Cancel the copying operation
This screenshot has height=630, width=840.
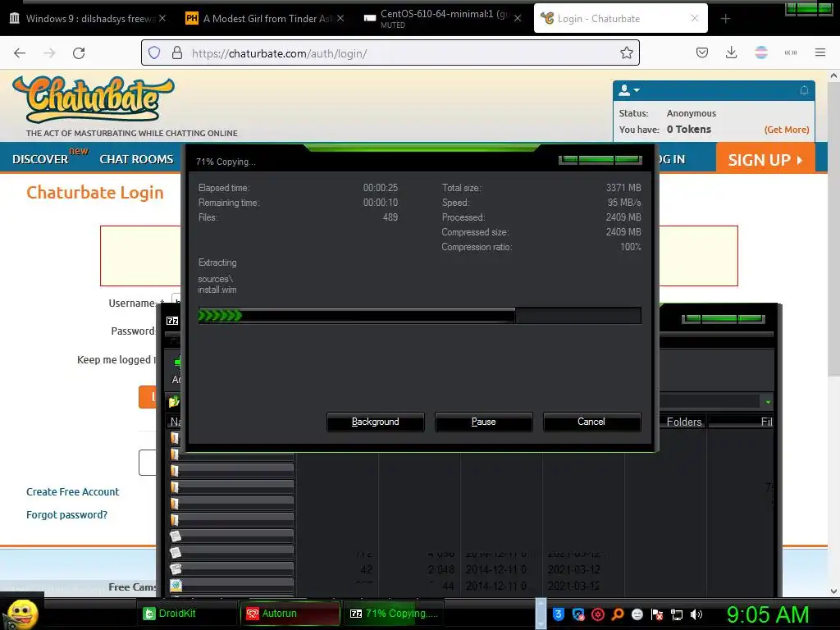click(x=591, y=422)
